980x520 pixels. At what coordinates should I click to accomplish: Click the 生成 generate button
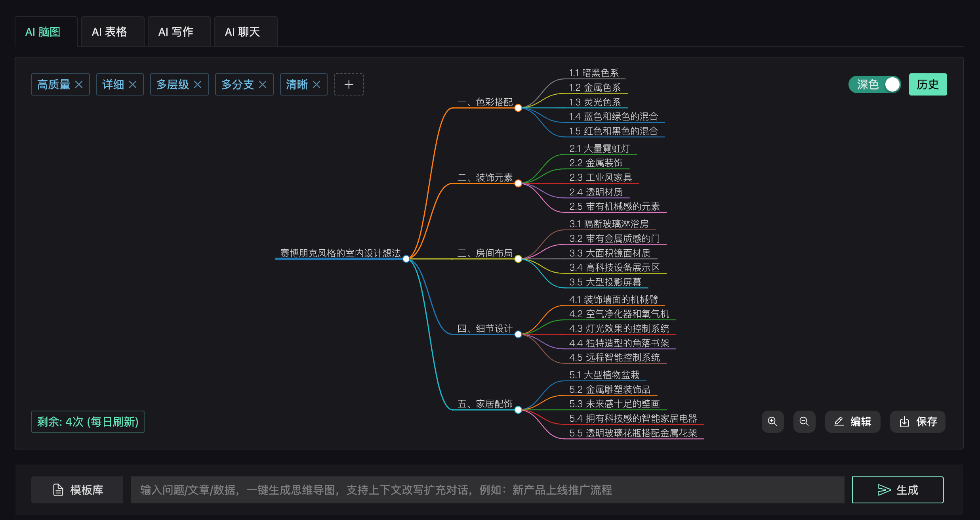click(x=898, y=490)
